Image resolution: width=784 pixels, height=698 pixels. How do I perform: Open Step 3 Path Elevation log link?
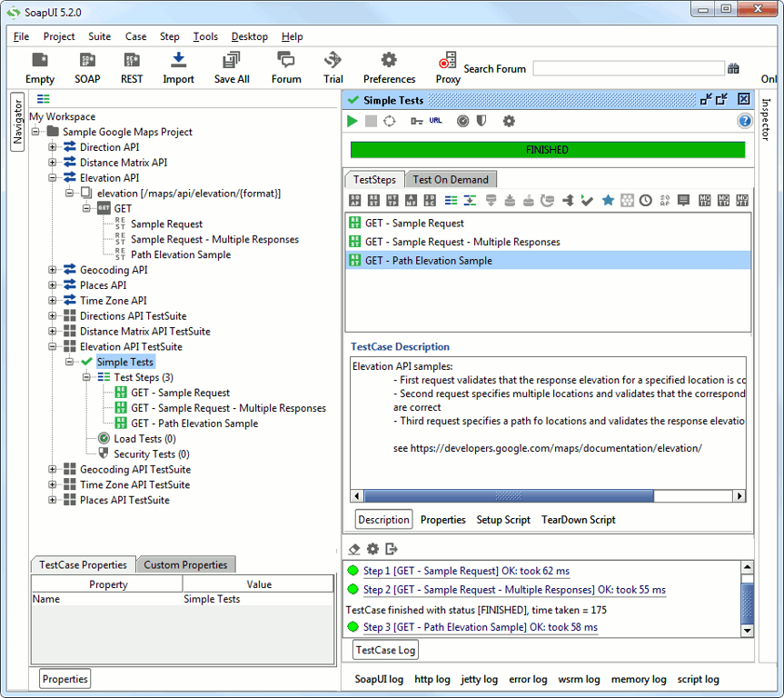coord(480,627)
